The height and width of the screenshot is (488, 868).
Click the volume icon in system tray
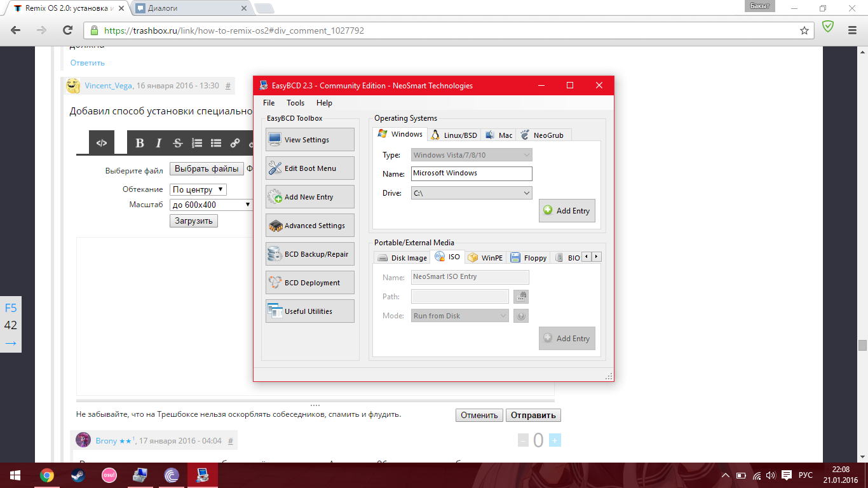(x=771, y=475)
